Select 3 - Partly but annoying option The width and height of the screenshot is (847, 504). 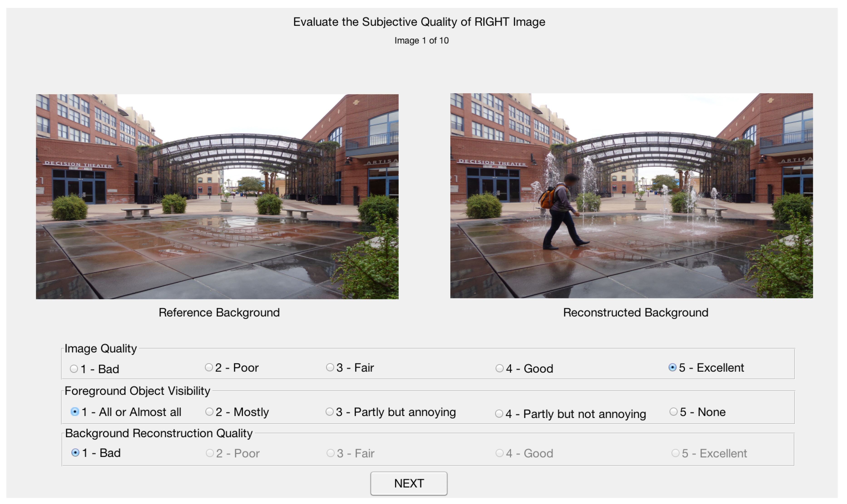[x=329, y=412]
